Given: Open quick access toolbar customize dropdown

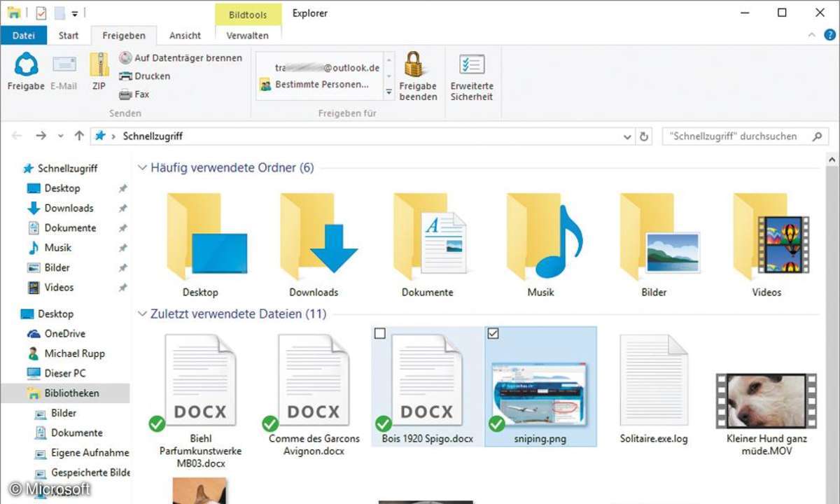Looking at the screenshot, I should click(x=75, y=13).
